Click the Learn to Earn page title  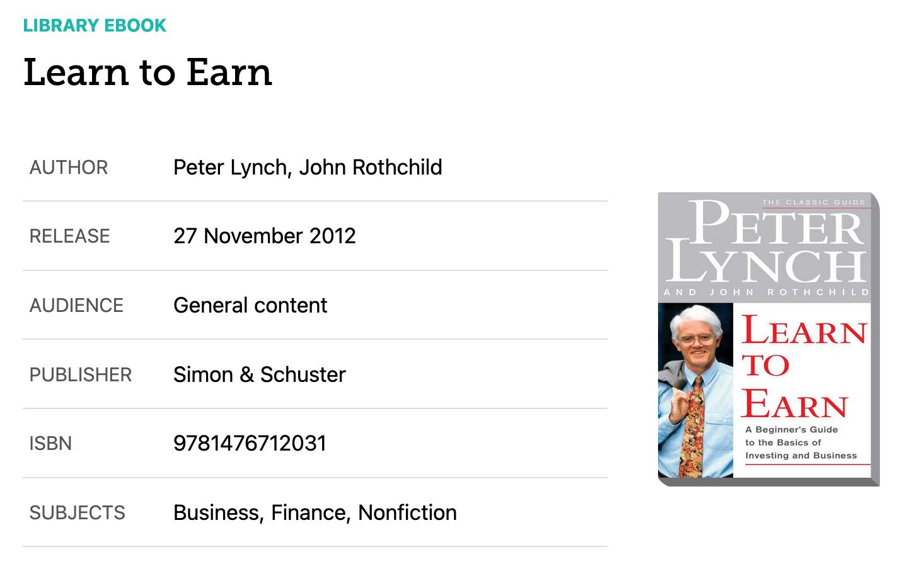147,72
